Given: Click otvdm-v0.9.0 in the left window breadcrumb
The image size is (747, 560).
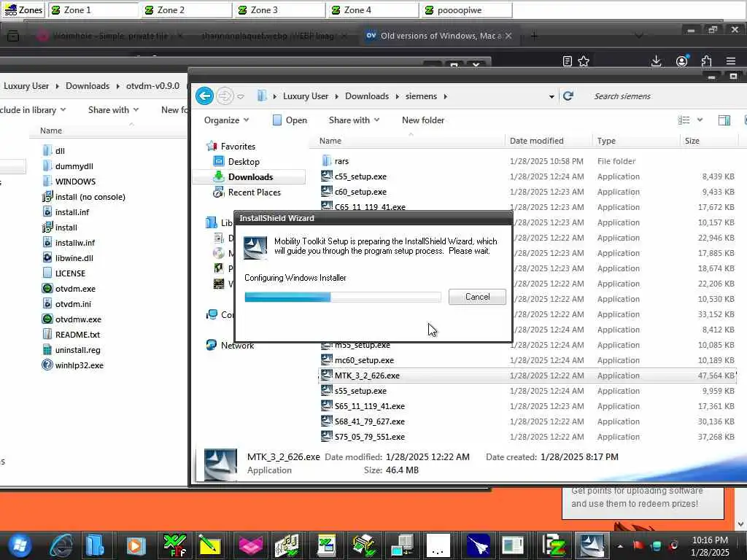Looking at the screenshot, I should coord(152,86).
